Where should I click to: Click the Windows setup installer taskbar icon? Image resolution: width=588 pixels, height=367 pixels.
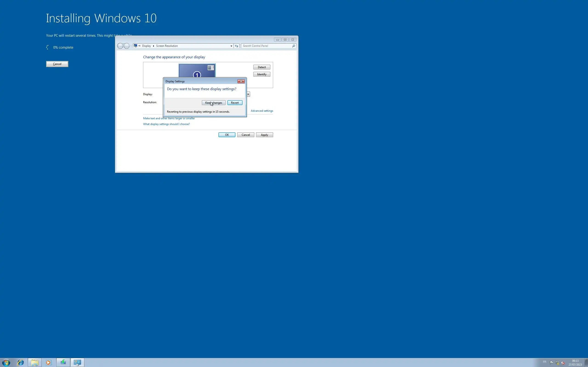tap(63, 362)
